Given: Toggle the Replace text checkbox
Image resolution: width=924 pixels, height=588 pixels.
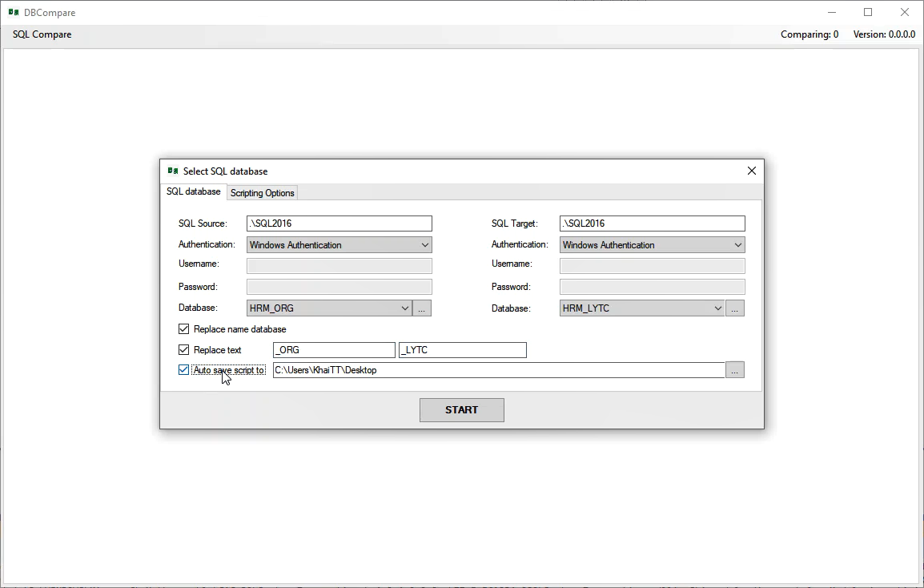Looking at the screenshot, I should point(184,350).
